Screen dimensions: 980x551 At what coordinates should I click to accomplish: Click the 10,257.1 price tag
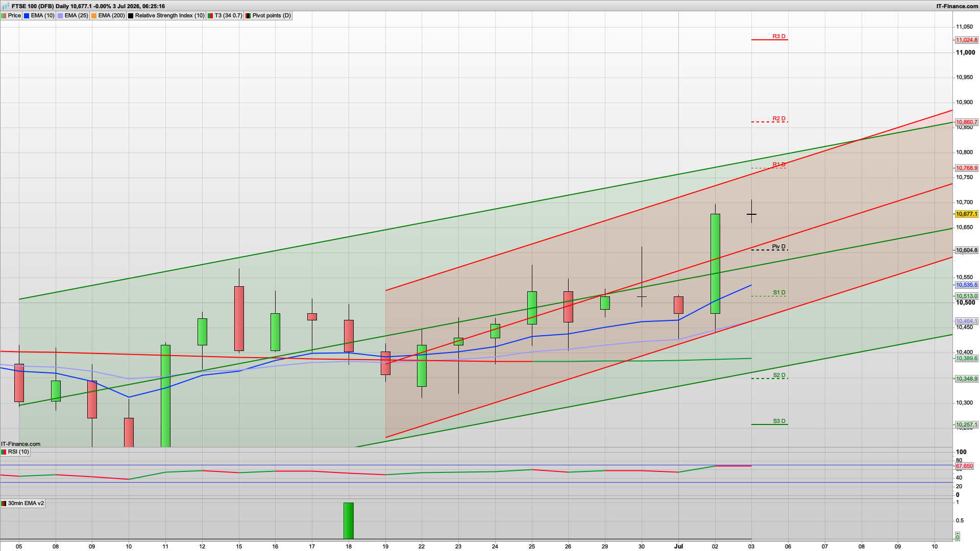967,425
